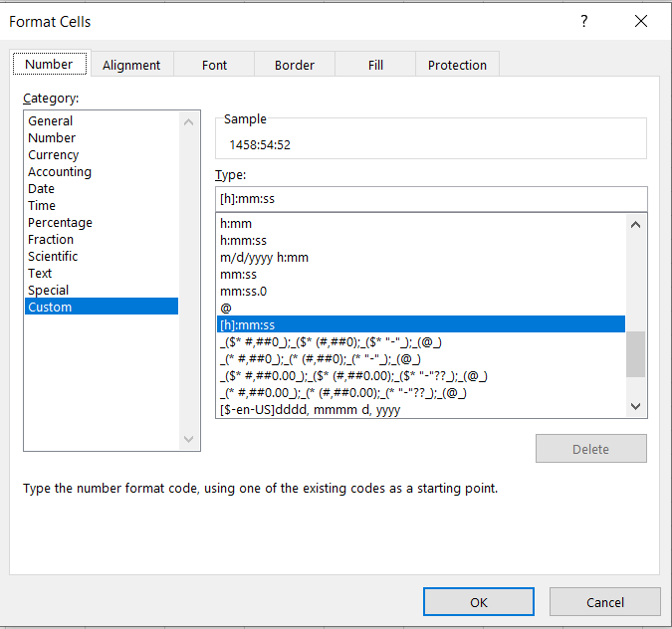
Task: Choose the m/d/yyyy h:mm format code
Action: 264,258
